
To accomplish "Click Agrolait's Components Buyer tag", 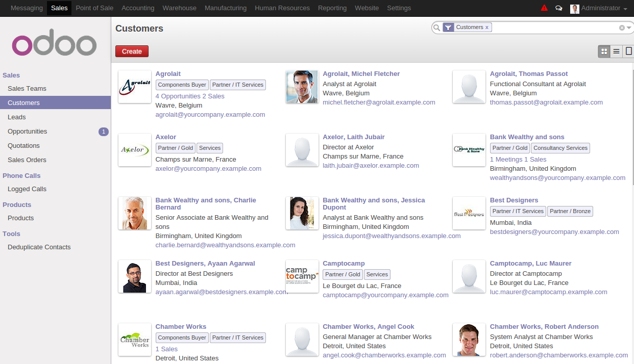I will click(x=182, y=85).
